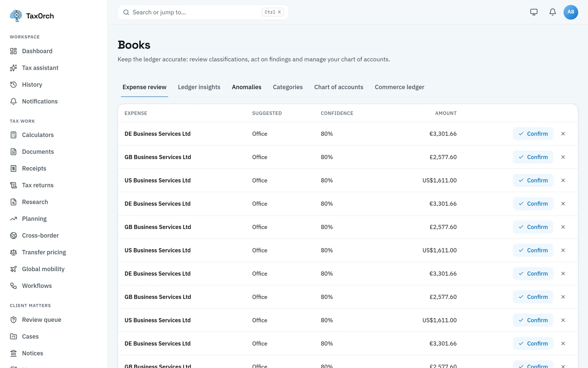Select the History clock icon
Image resolution: width=588 pixels, height=368 pixels.
14,85
